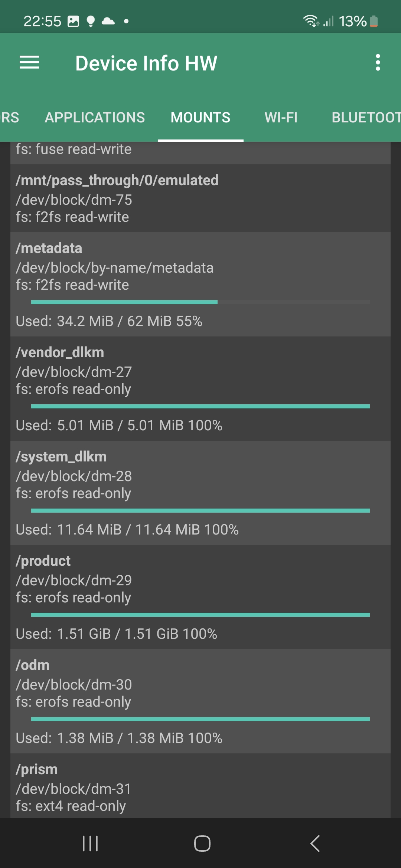Image resolution: width=401 pixels, height=868 pixels.
Task: Tap the /product usage progress bar
Action: (200, 615)
